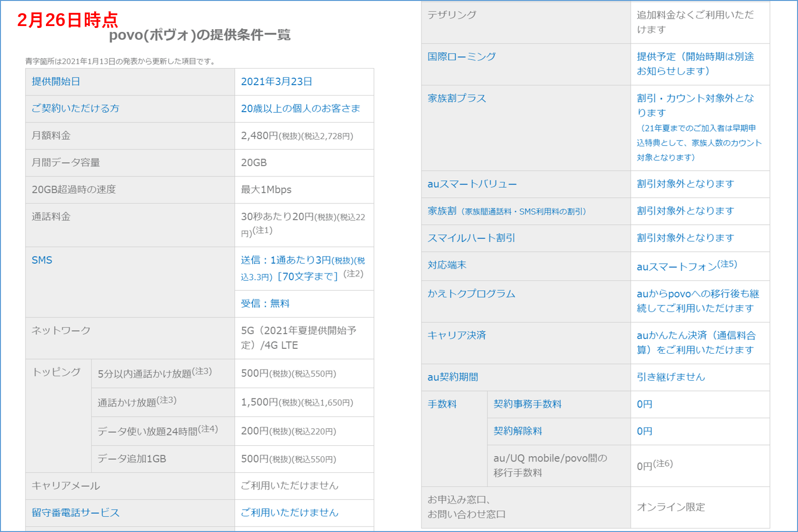Screen dimensions: 798x532
Task: Select the 'データ追加1GB' topping label
Action: 132,459
